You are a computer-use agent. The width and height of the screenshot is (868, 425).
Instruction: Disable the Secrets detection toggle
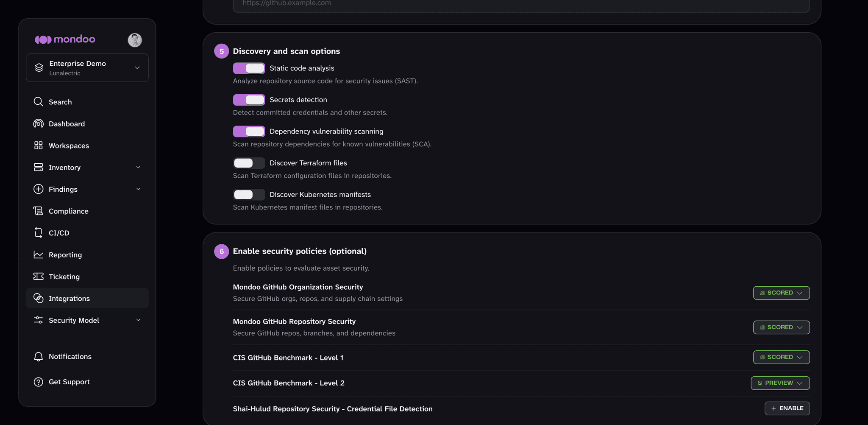click(x=249, y=100)
